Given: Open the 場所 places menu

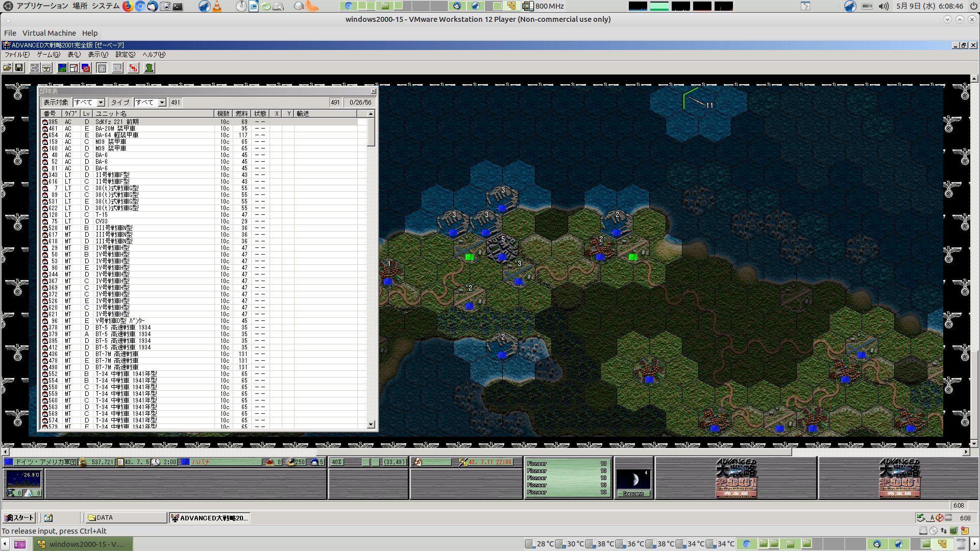Looking at the screenshot, I should (x=80, y=6).
